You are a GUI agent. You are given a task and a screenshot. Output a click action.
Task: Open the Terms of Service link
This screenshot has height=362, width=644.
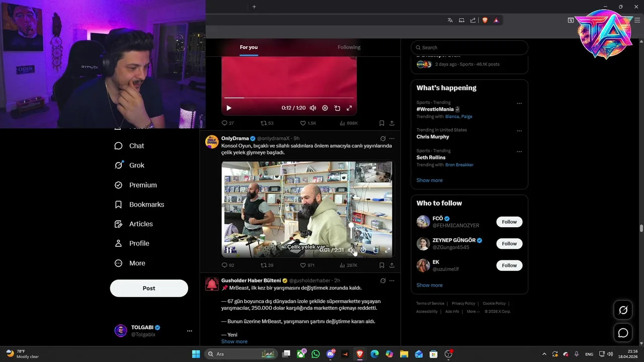point(430,304)
